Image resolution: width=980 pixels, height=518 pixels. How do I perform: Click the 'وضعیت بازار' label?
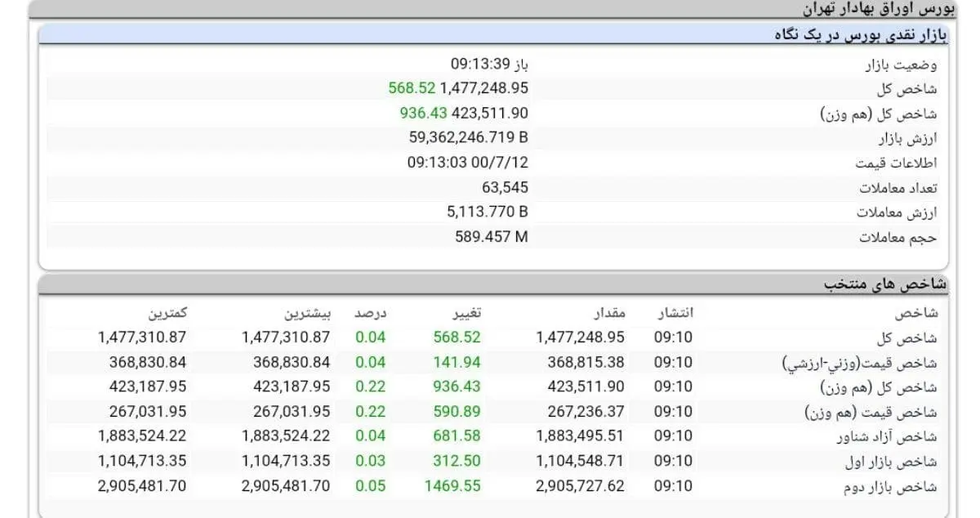pos(899,65)
